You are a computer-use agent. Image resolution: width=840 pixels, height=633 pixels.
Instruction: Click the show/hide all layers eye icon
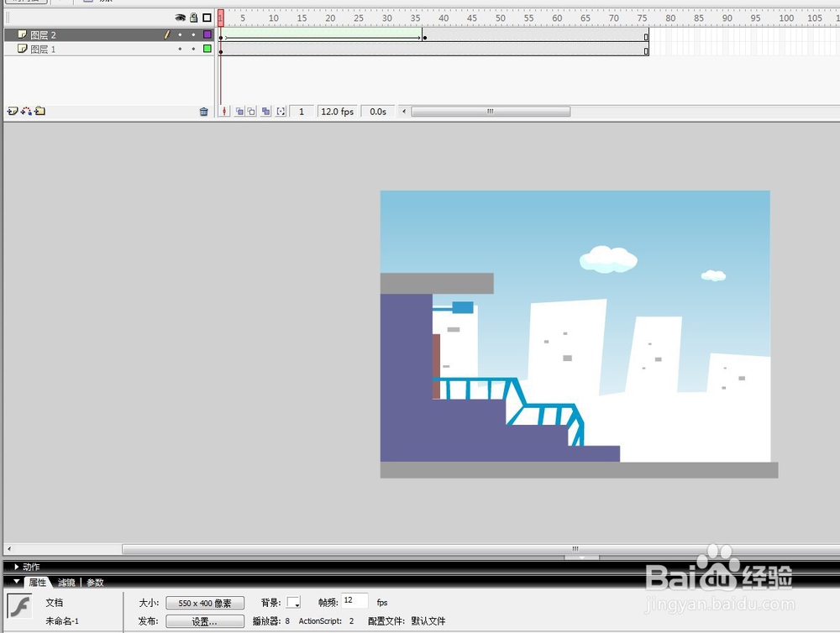[180, 18]
